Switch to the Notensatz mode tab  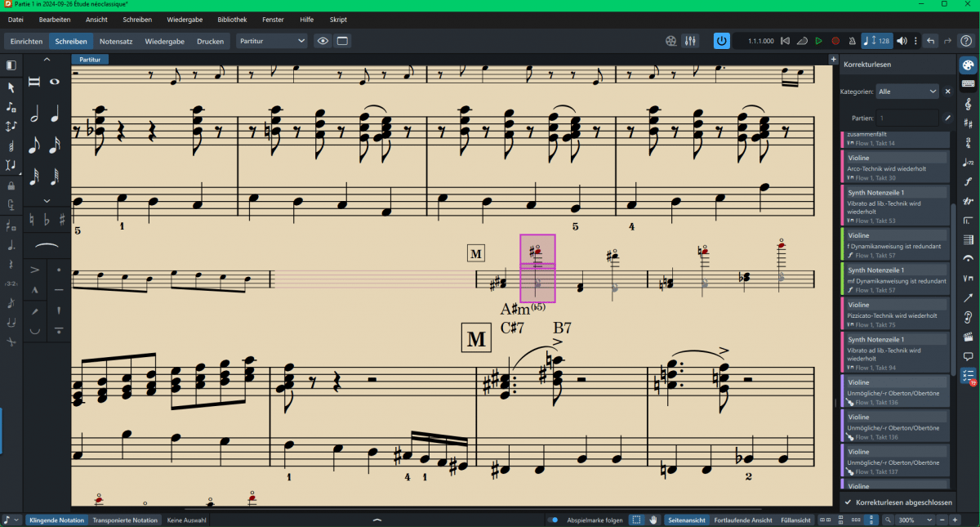tap(118, 41)
